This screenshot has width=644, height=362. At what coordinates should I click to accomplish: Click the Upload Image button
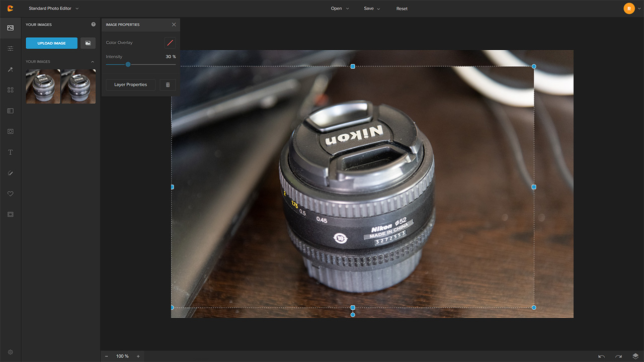tap(52, 43)
